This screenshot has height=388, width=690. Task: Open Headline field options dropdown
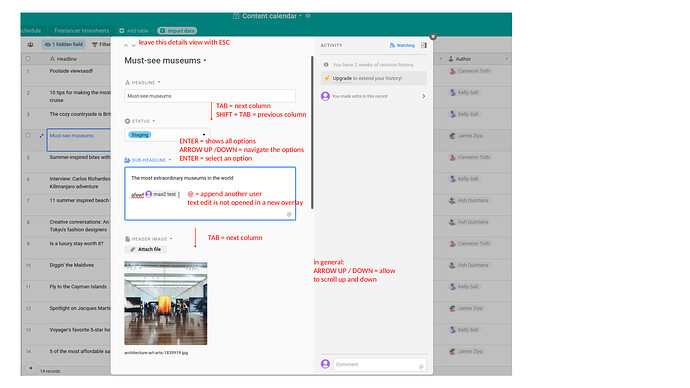tap(159, 82)
